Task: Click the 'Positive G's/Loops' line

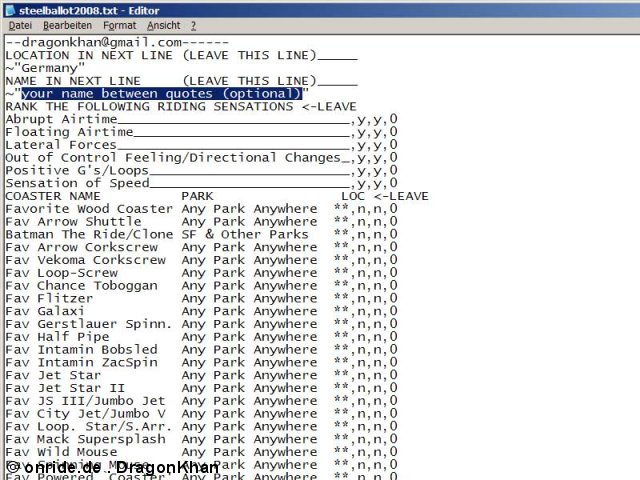Action: click(201, 170)
